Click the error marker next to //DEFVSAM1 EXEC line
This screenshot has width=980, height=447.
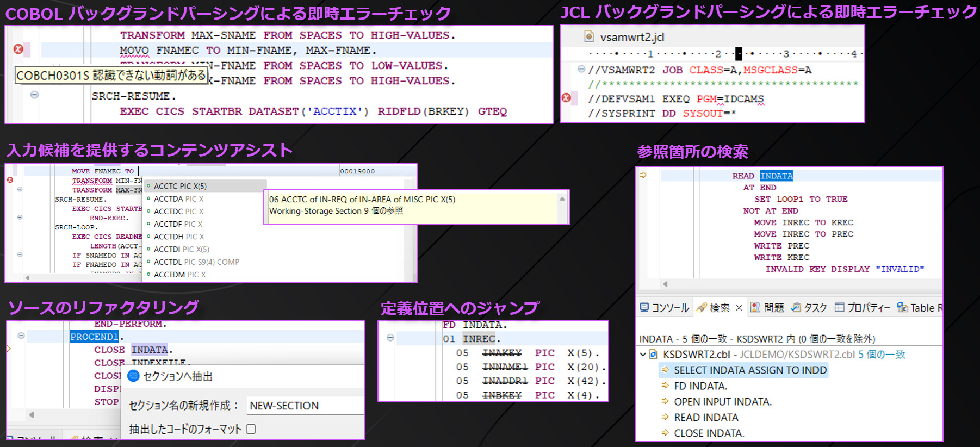point(566,98)
